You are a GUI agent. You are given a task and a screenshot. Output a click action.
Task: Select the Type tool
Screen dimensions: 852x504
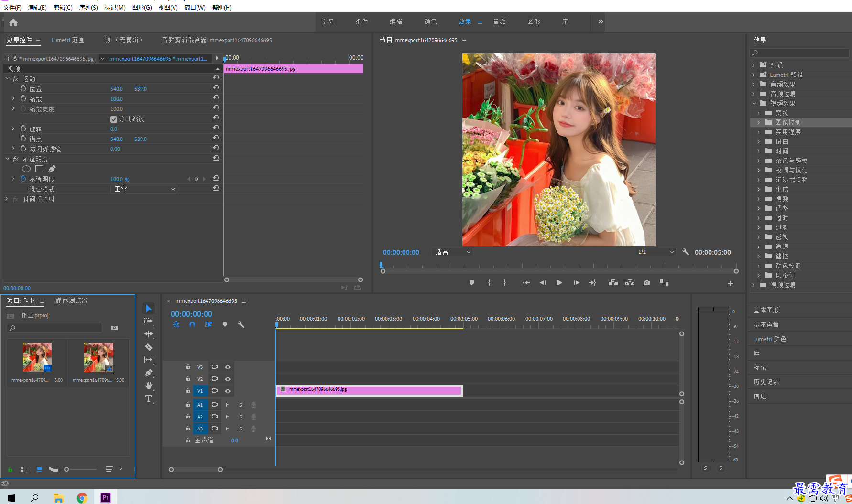click(x=149, y=398)
